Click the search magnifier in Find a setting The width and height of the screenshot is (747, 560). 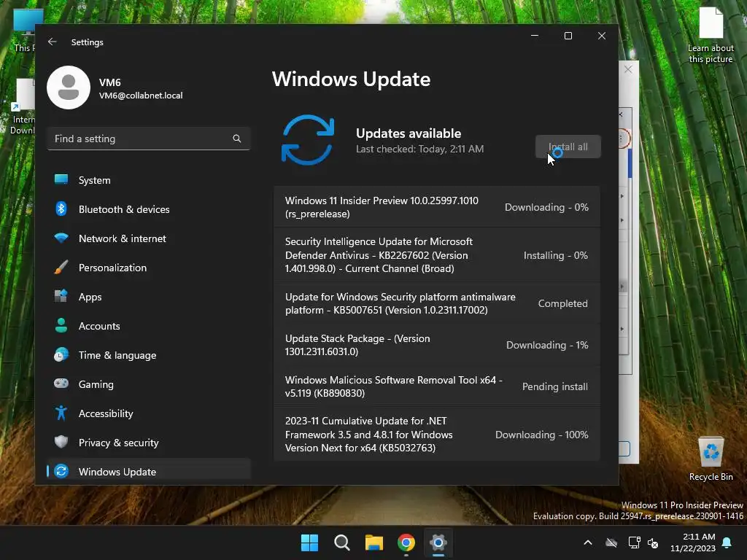click(x=237, y=139)
